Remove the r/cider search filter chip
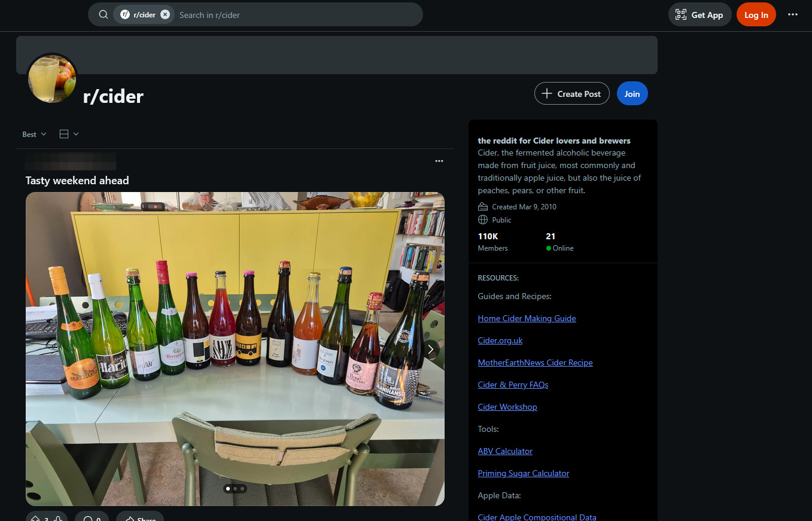 coord(165,14)
